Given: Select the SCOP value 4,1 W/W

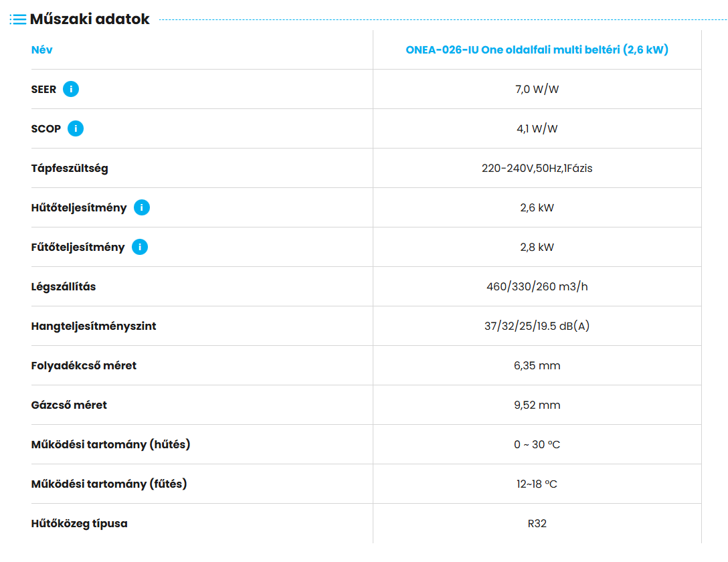Looking at the screenshot, I should 537,128.
